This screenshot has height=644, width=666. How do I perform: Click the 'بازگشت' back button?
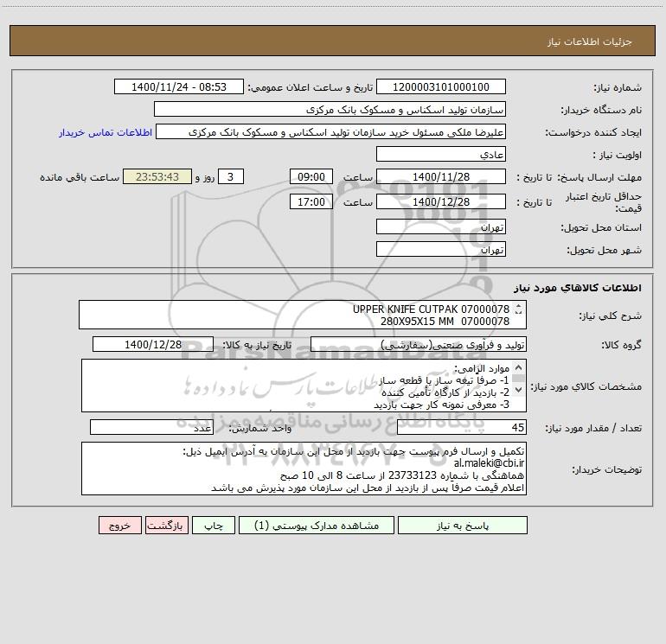coord(166,526)
